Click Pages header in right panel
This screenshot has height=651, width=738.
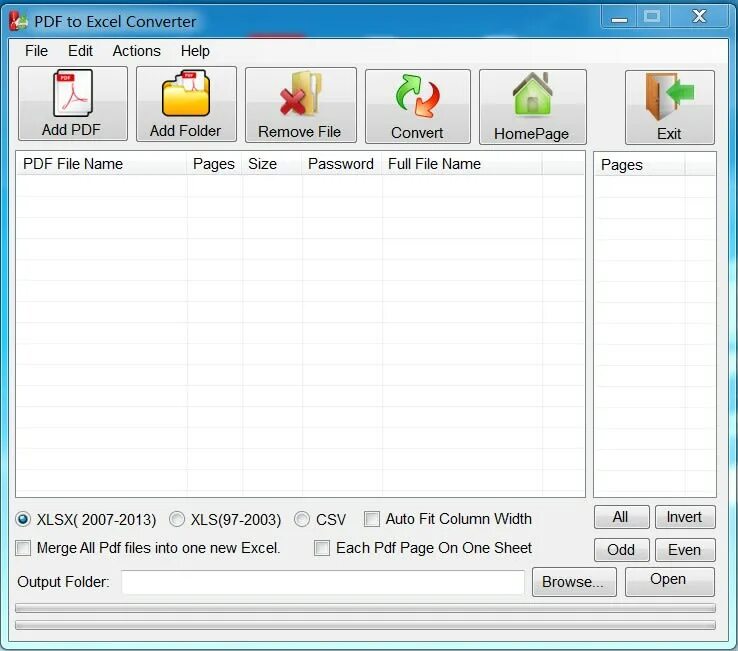pos(640,165)
